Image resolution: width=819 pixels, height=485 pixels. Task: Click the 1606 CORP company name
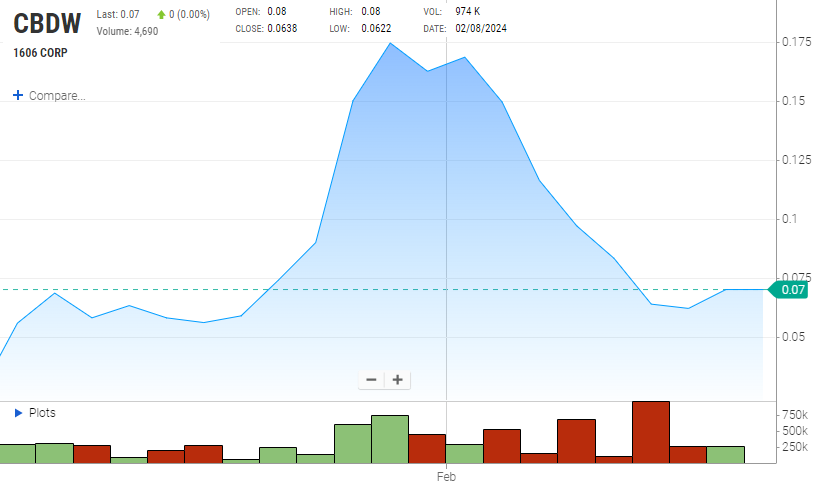point(40,53)
